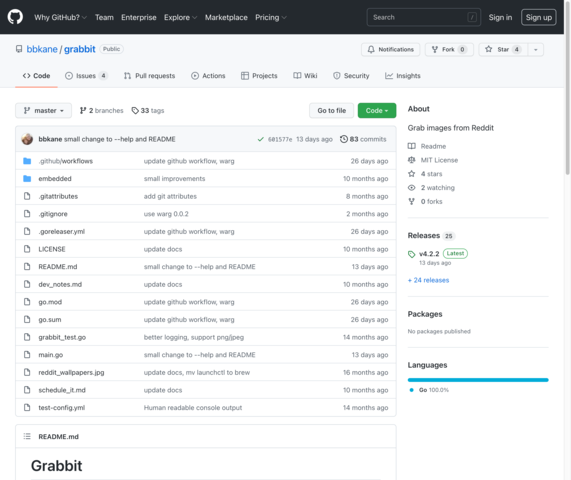571x480 pixels.
Task: Open the + 24 releases link
Action: pos(428,280)
